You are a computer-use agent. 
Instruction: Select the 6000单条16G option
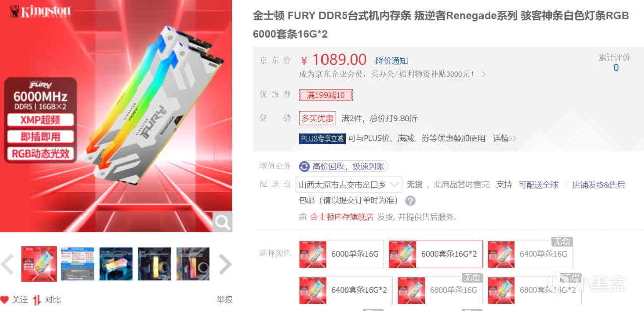[x=341, y=254]
